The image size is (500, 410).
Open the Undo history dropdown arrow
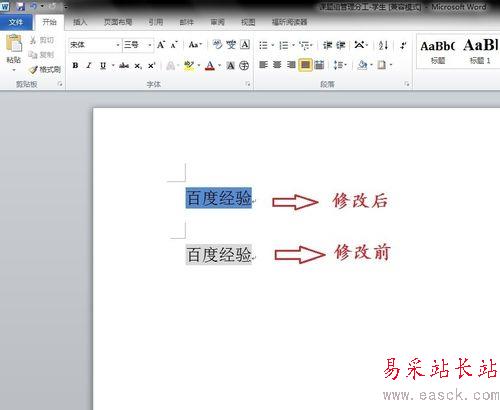(x=42, y=6)
